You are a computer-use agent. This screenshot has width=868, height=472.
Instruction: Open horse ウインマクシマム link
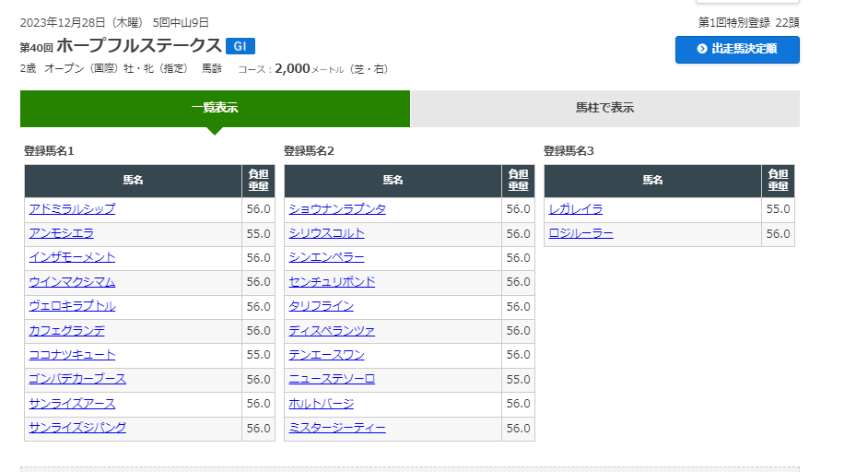[72, 282]
